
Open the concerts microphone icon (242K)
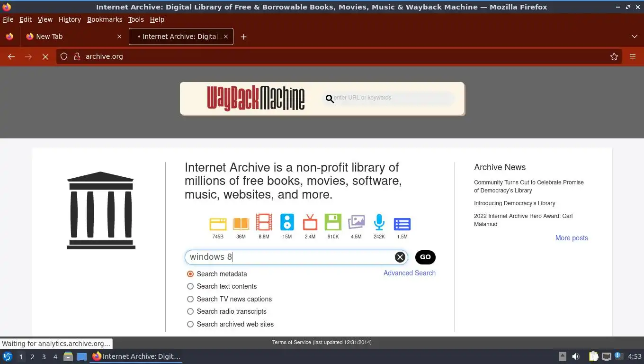pos(379,222)
